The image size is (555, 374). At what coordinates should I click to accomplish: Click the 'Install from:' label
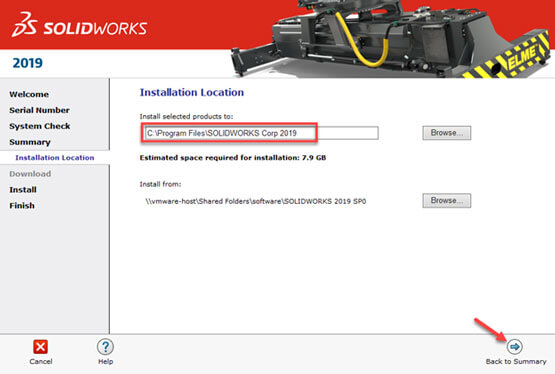(x=160, y=184)
